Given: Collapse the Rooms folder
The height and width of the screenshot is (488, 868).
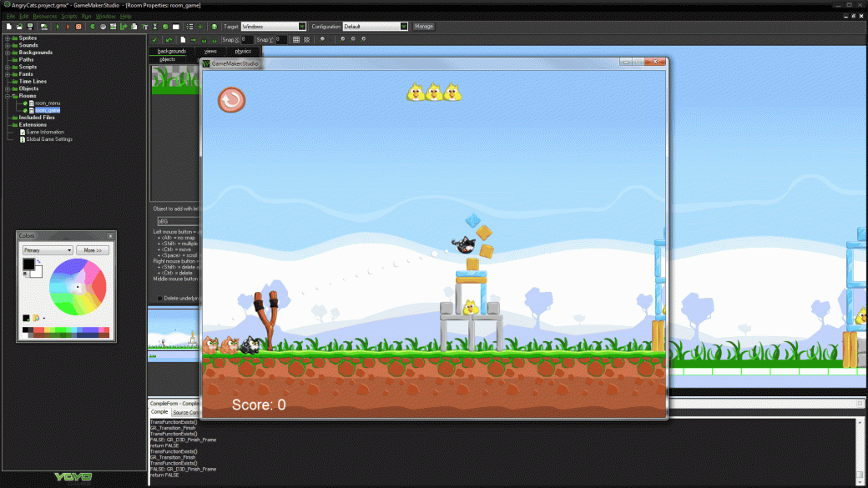Looking at the screenshot, I should pyautogui.click(x=8, y=96).
